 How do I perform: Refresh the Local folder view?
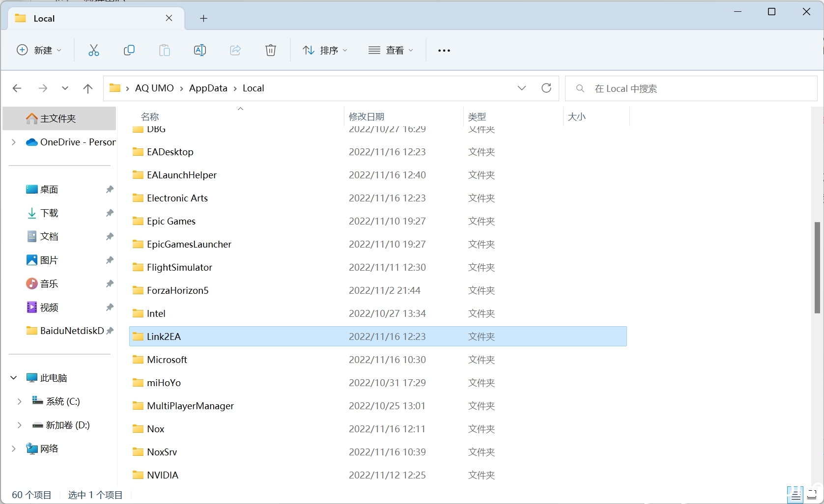point(546,88)
